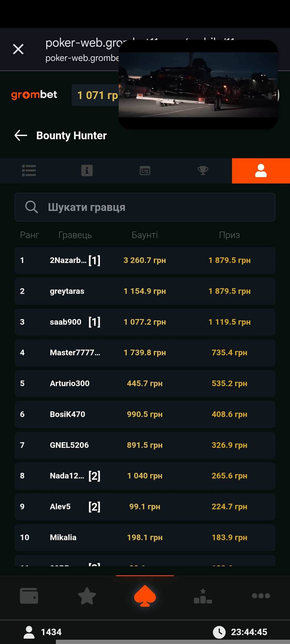Open the tournament info tab
Viewport: 290px width, 644px height.
(87, 171)
